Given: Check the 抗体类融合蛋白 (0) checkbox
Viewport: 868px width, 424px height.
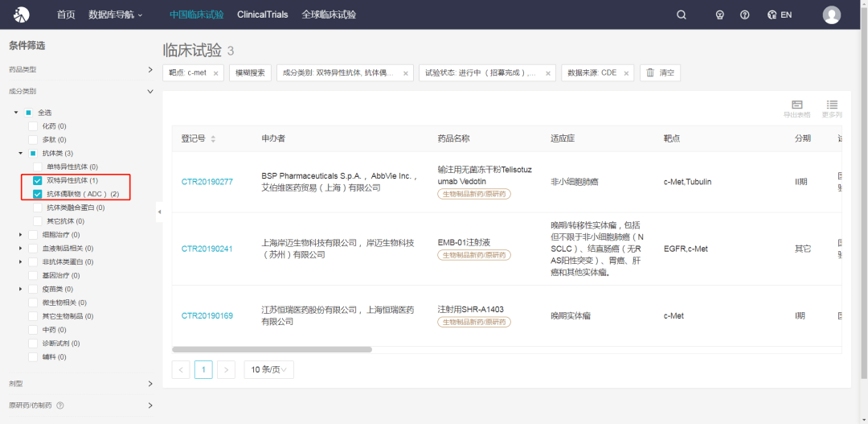Looking at the screenshot, I should click(x=37, y=208).
